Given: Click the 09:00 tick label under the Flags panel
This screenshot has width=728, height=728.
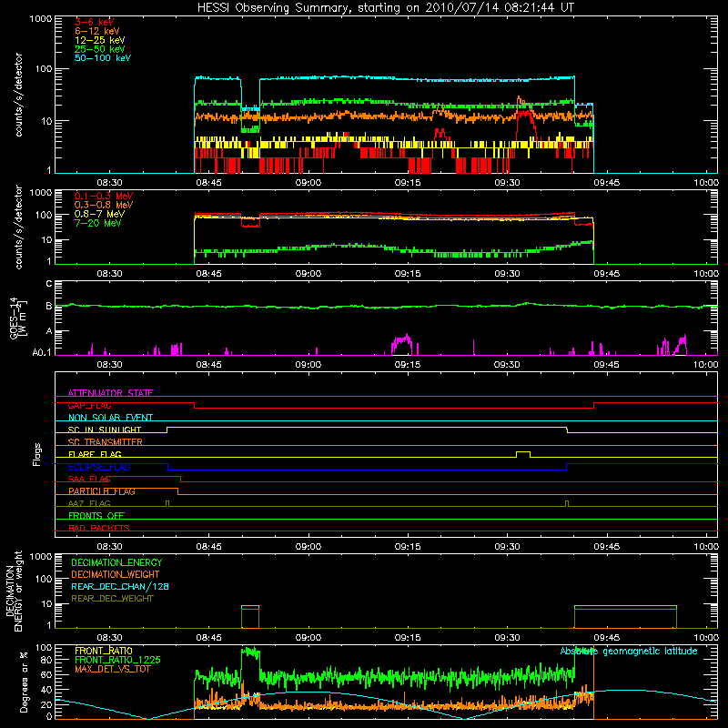Looking at the screenshot, I should tap(308, 547).
